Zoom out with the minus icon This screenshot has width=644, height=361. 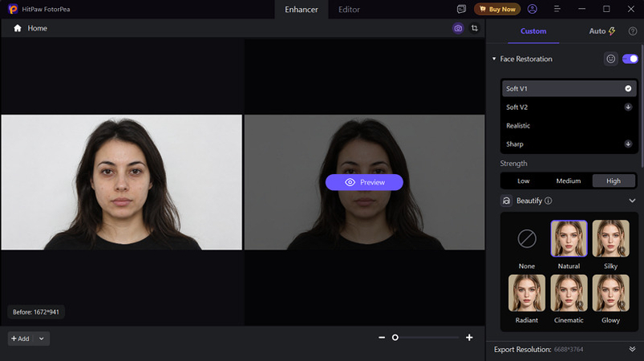(x=382, y=338)
